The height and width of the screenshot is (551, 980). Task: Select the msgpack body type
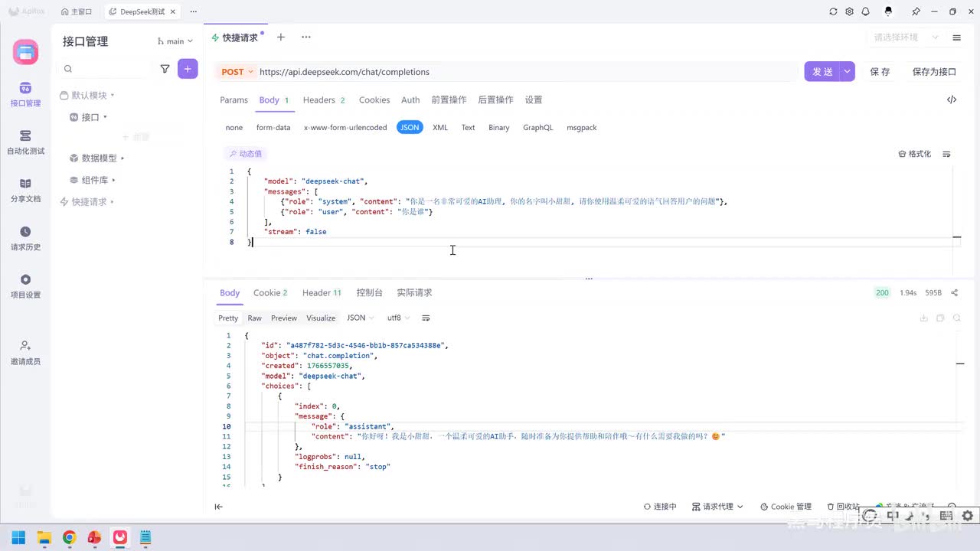click(582, 128)
